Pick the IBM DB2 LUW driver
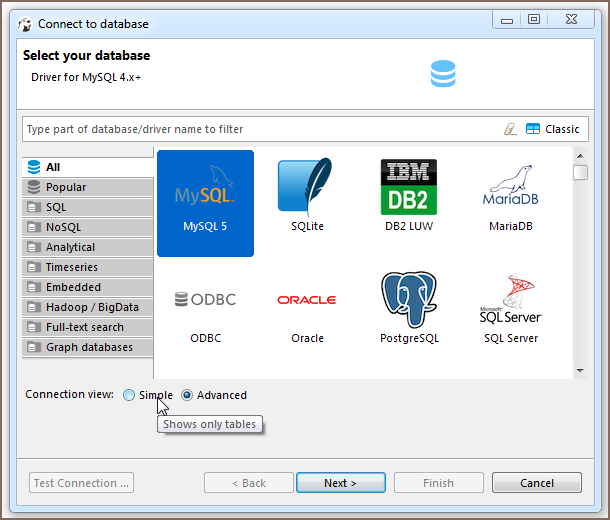The height and width of the screenshot is (520, 610). [409, 190]
